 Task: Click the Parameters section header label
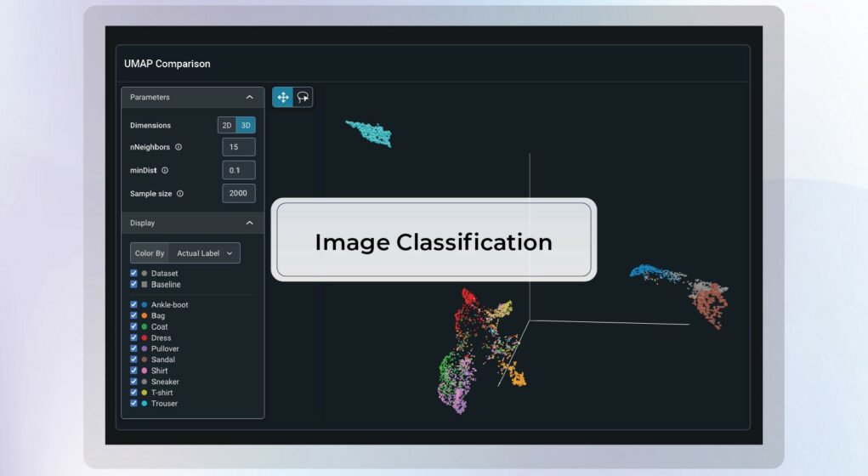tap(150, 98)
